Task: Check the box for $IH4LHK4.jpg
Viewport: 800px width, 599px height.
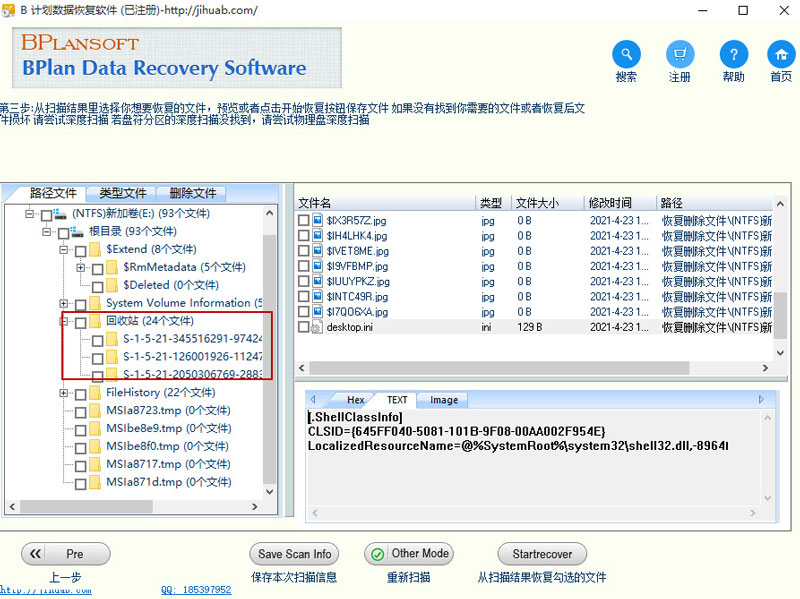Action: (x=304, y=237)
